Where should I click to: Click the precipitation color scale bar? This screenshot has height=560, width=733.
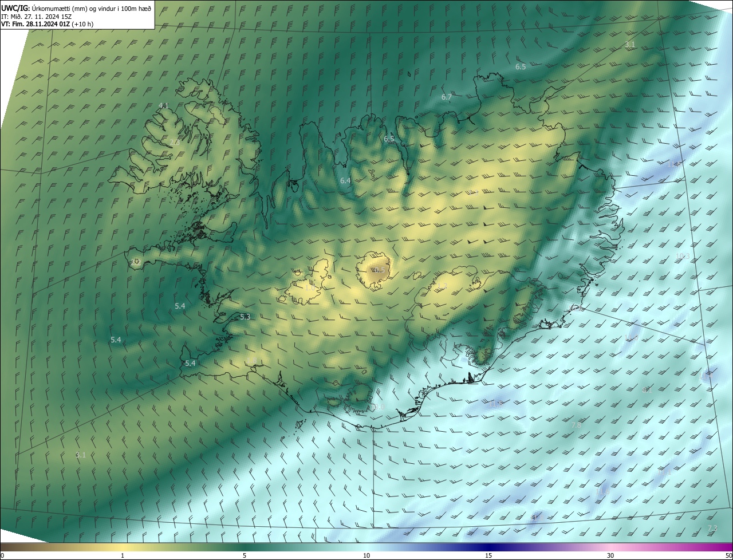pyautogui.click(x=366, y=547)
